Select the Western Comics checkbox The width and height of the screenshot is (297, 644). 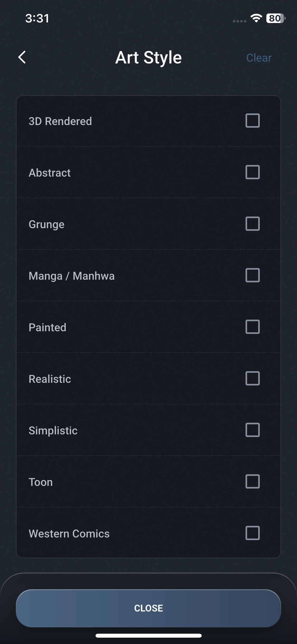[252, 533]
